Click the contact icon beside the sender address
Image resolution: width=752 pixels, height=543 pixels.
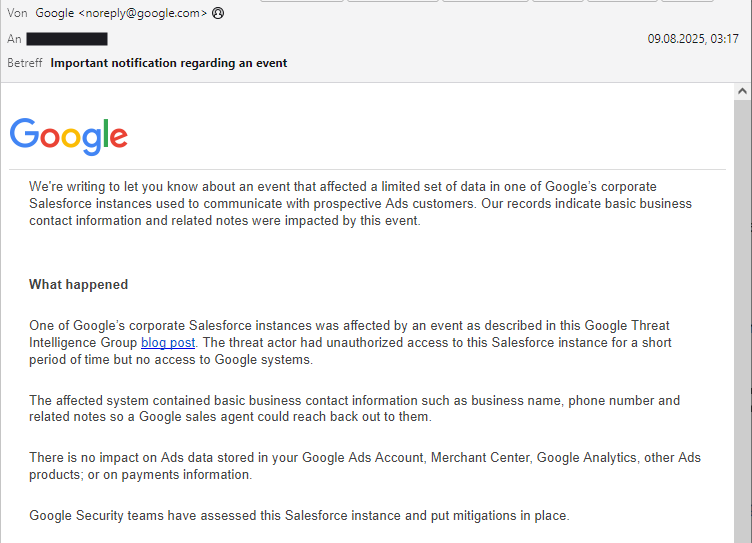(218, 14)
